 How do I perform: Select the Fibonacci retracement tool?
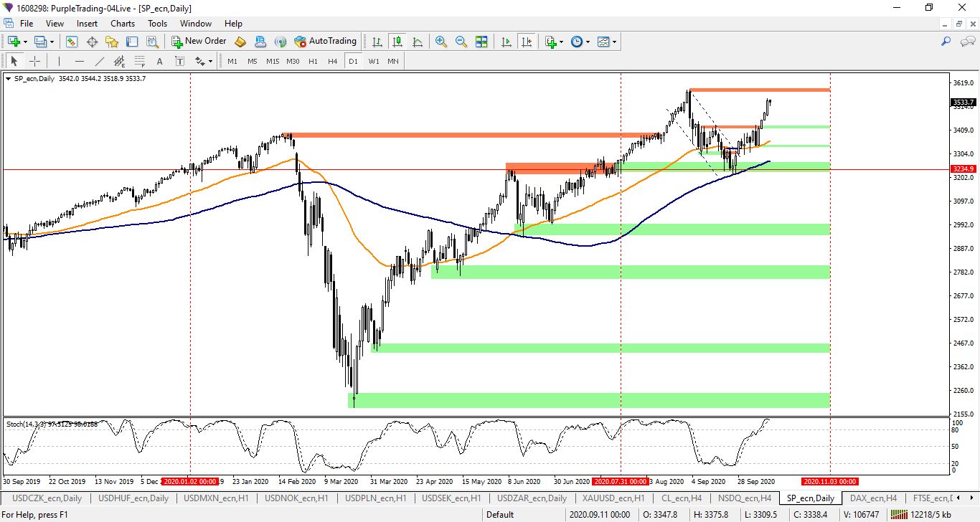point(139,61)
